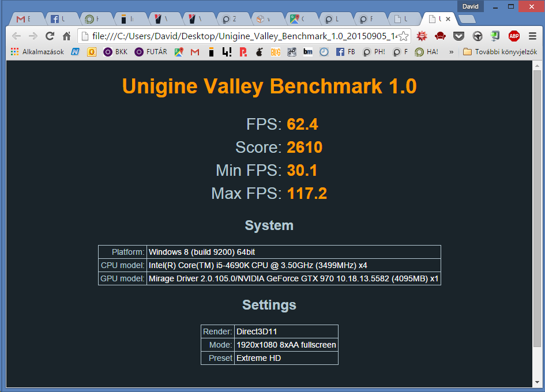This screenshot has height=392, width=545.
Task: Open the 4! bookmark icon
Action: [x=227, y=52]
